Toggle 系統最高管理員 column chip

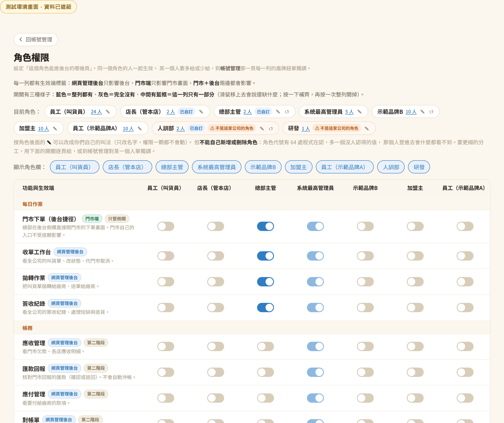click(x=217, y=167)
